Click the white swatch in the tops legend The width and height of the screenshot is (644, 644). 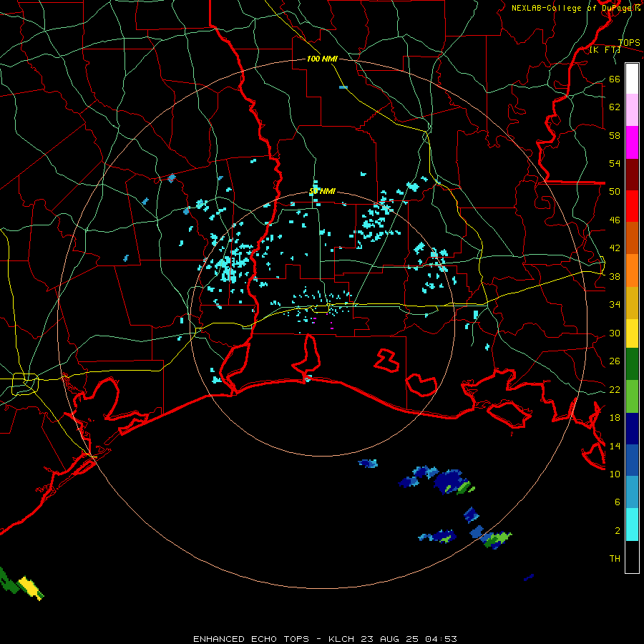click(x=632, y=79)
